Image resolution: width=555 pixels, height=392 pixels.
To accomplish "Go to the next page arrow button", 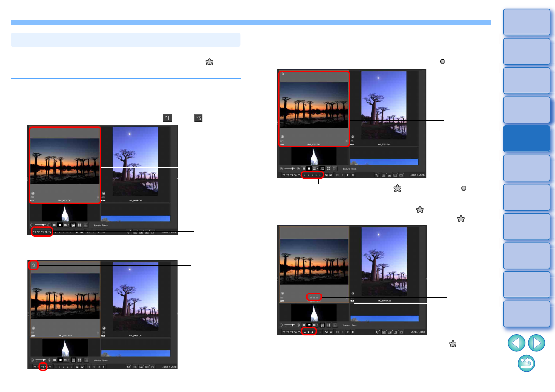I will (x=536, y=343).
